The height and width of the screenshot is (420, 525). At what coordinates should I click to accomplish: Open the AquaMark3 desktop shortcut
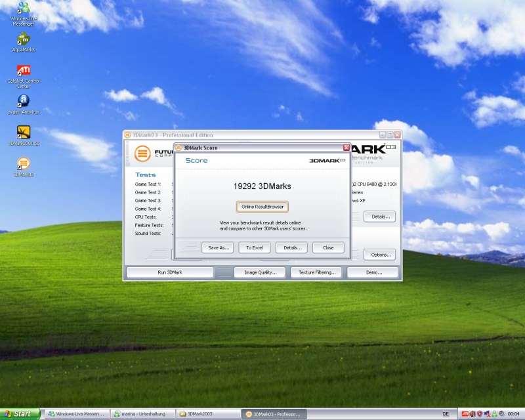(x=24, y=43)
